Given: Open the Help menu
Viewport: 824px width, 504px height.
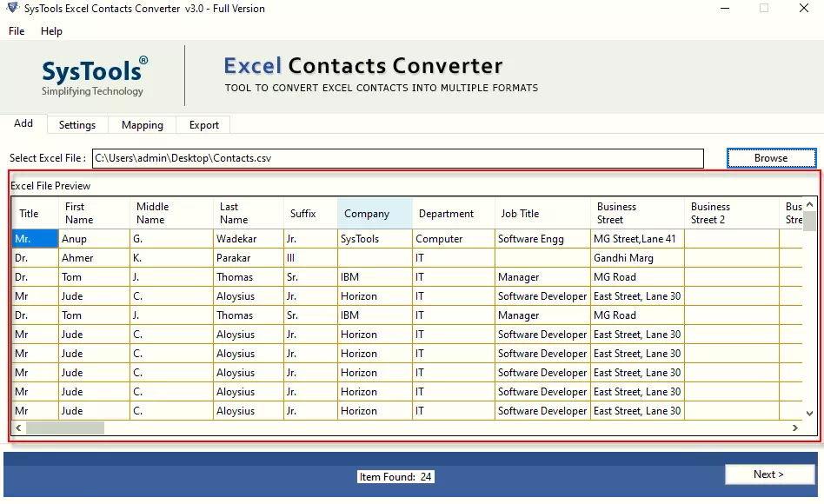Looking at the screenshot, I should 51,30.
